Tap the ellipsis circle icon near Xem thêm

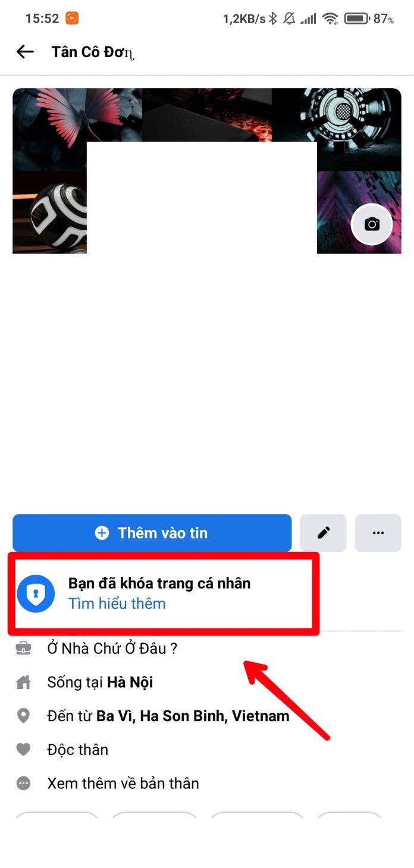[23, 783]
